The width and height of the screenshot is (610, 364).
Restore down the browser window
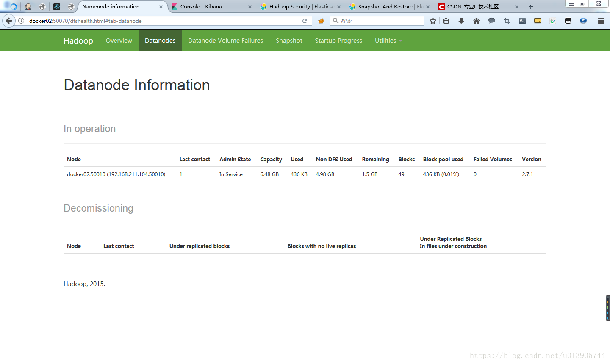(582, 3)
